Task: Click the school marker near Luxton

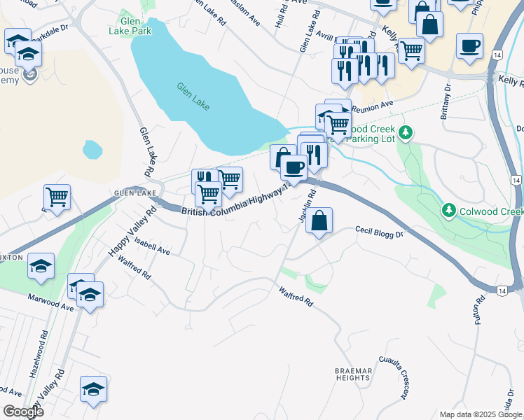Action: [x=41, y=267]
